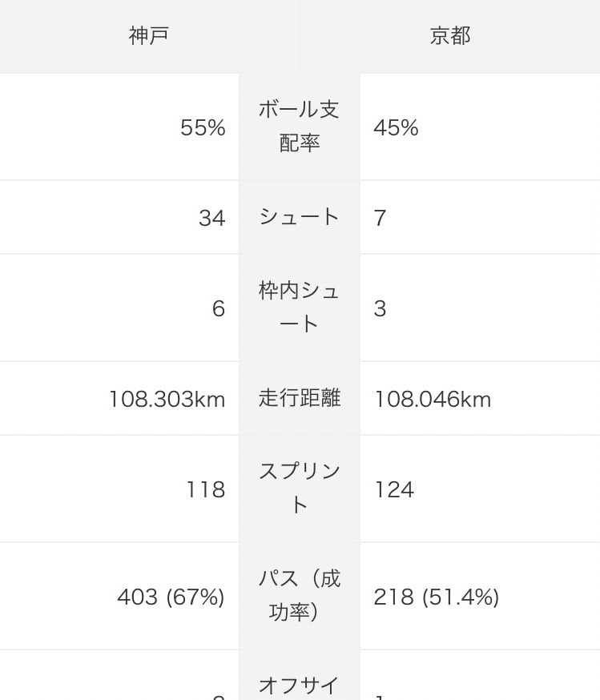This screenshot has width=600, height=700.
Task: Click Kobe's 403 (67%) pass value
Action: click(171, 597)
